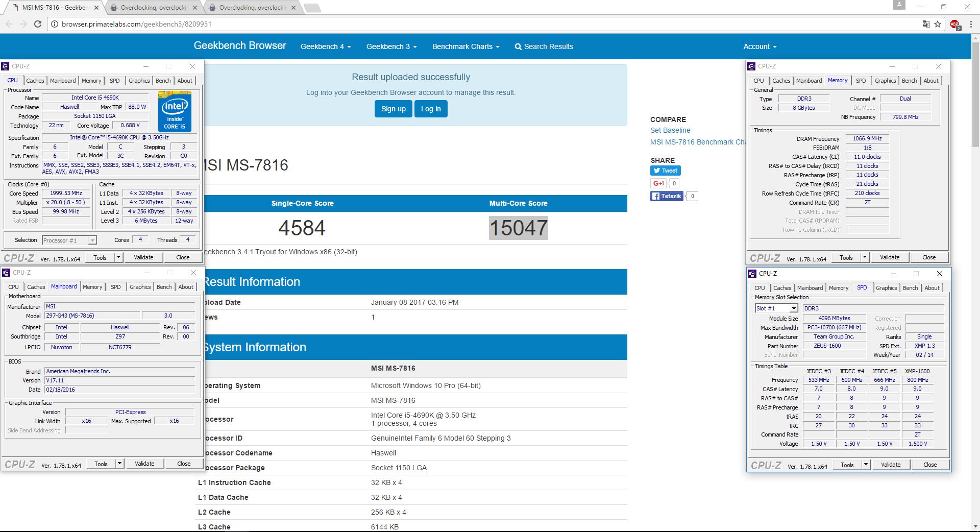Forward navigation arrow in browser

[23, 24]
